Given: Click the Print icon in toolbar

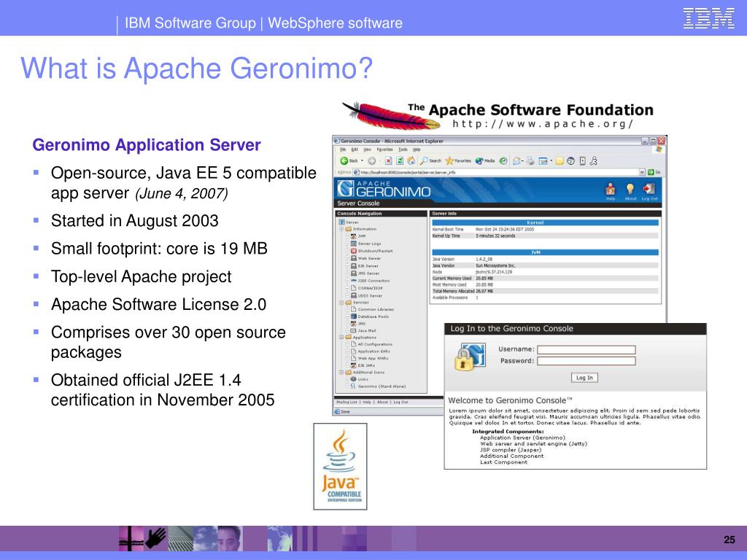Looking at the screenshot, I should pyautogui.click(x=530, y=161).
